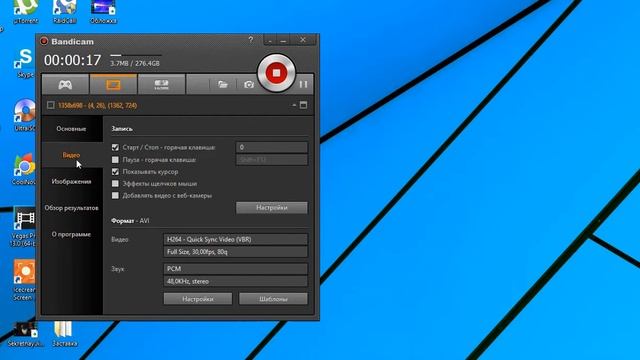Image resolution: width=640 pixels, height=360 pixels.
Task: Open Chrome-based CoolNovo desktop icon
Action: pos(24,169)
